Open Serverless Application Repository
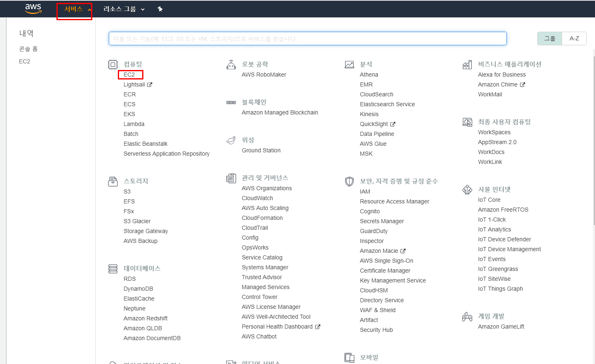Image resolution: width=595 pixels, height=364 pixels. 166,154
